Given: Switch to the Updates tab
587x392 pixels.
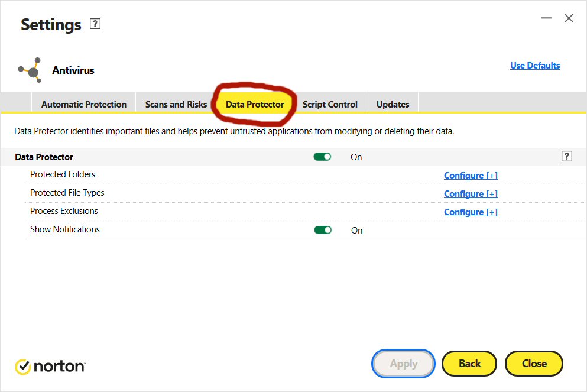Looking at the screenshot, I should (x=393, y=104).
